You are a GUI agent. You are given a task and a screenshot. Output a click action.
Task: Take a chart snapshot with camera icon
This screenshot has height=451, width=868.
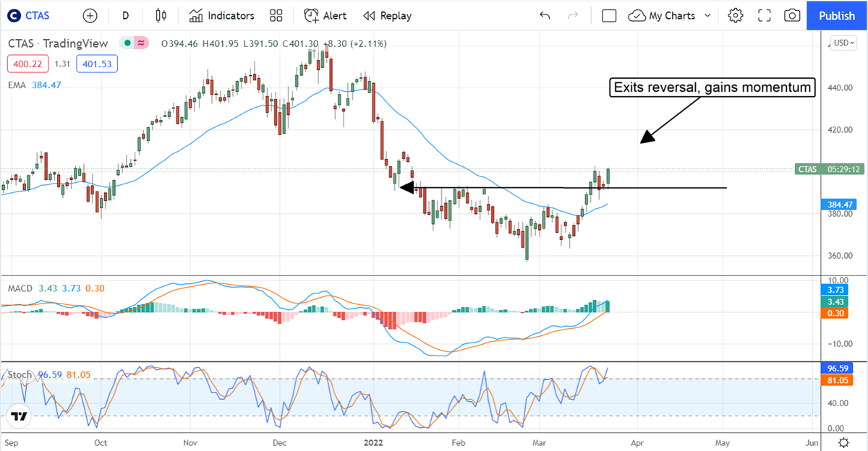click(x=792, y=15)
